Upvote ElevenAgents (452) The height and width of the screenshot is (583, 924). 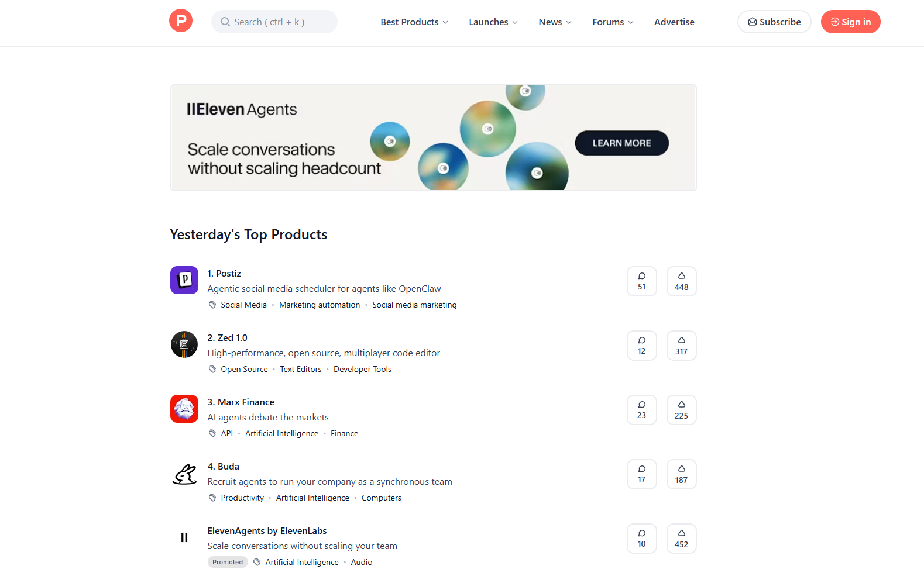point(681,539)
